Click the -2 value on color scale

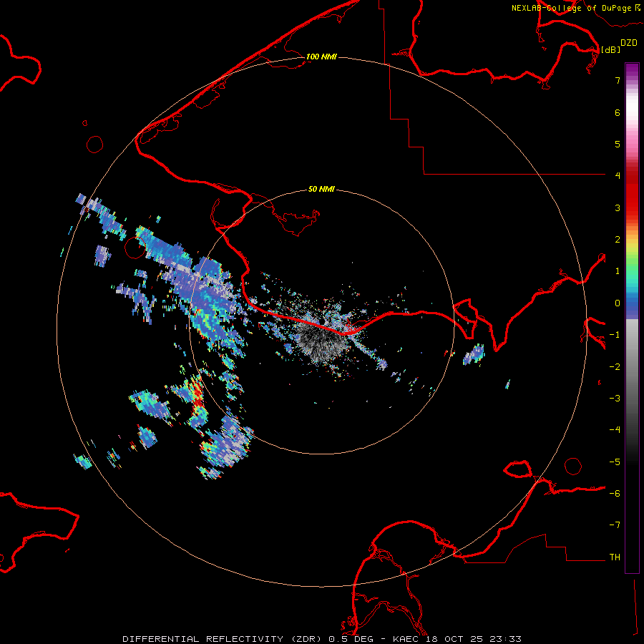coord(615,367)
